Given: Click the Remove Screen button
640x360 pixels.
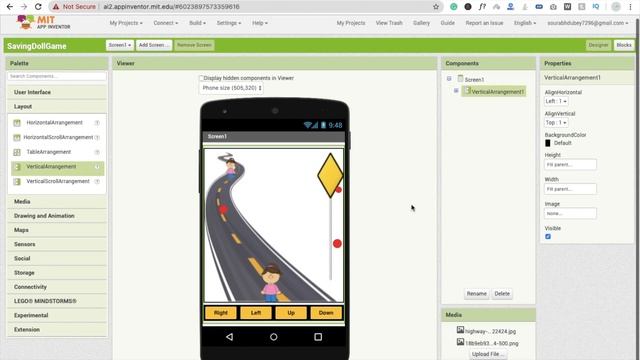Looking at the screenshot, I should [194, 45].
